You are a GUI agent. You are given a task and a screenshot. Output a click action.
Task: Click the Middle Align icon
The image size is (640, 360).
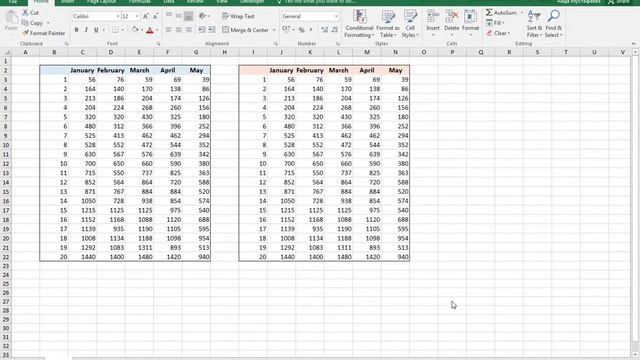pyautogui.click(x=178, y=16)
